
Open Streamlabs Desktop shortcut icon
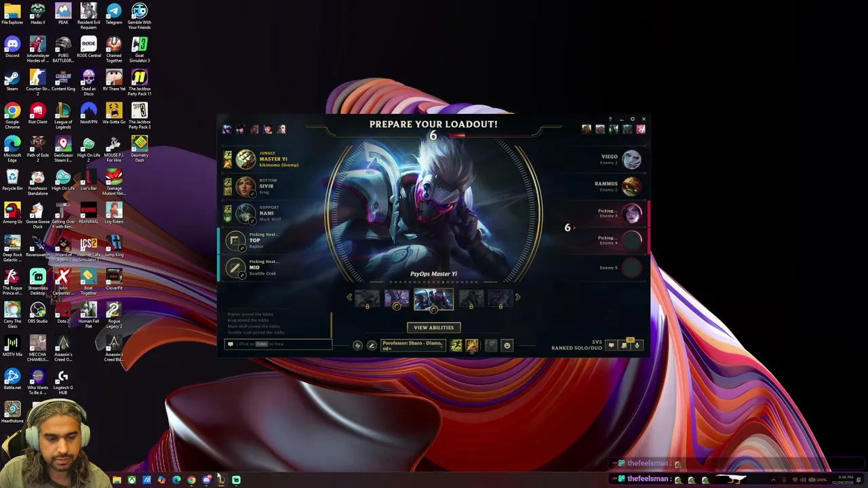click(x=37, y=281)
